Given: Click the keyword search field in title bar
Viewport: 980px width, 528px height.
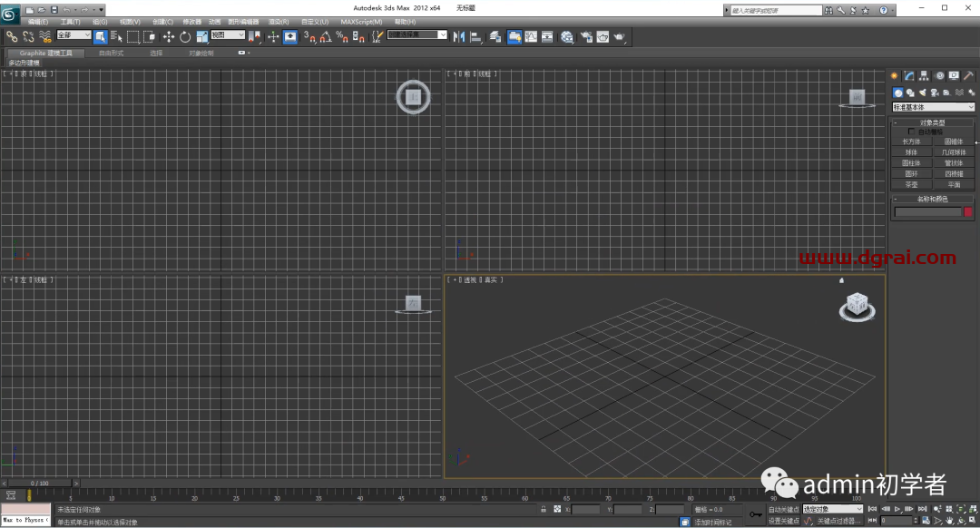Looking at the screenshot, I should coord(776,11).
